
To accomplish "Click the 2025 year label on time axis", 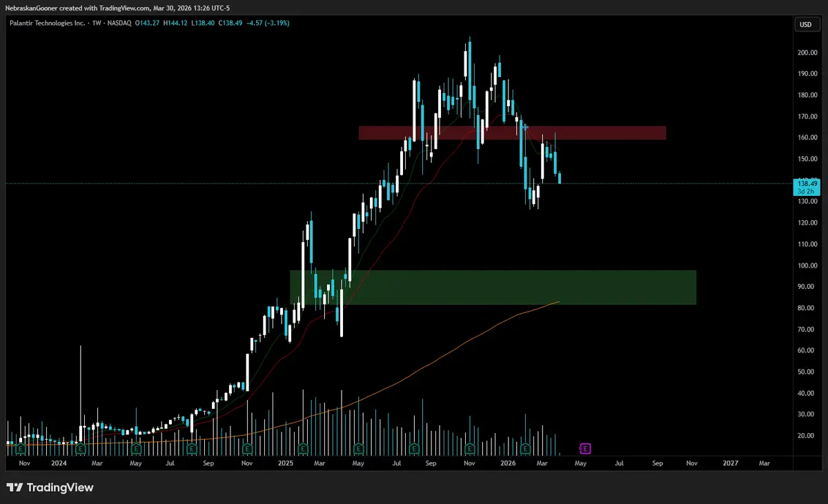I will [x=285, y=463].
